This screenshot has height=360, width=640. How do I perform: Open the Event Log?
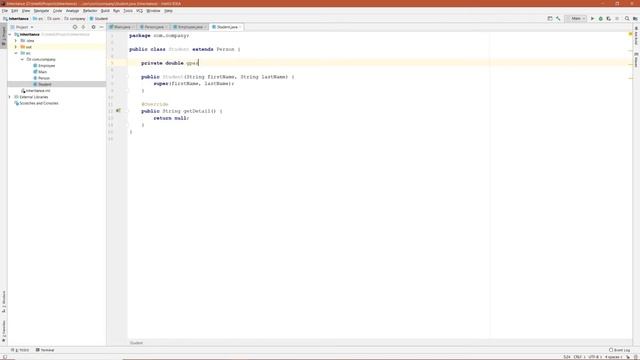point(619,350)
